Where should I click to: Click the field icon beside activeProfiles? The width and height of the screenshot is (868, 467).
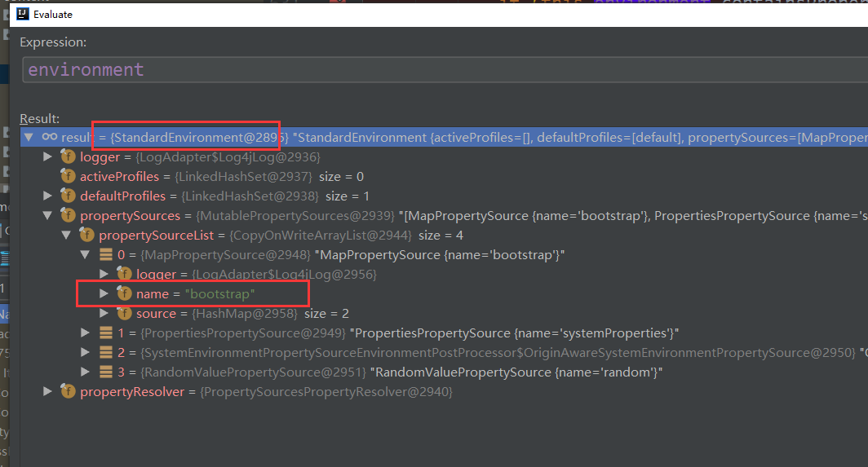click(68, 177)
